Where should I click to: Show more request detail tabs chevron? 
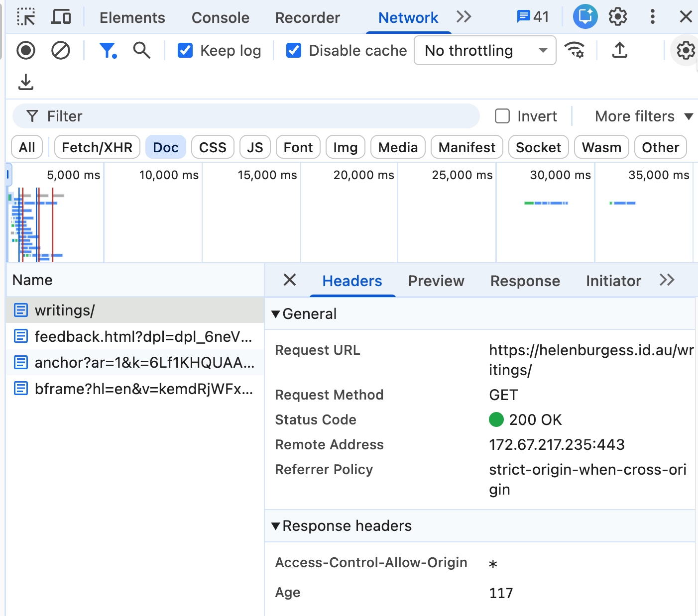[667, 280]
